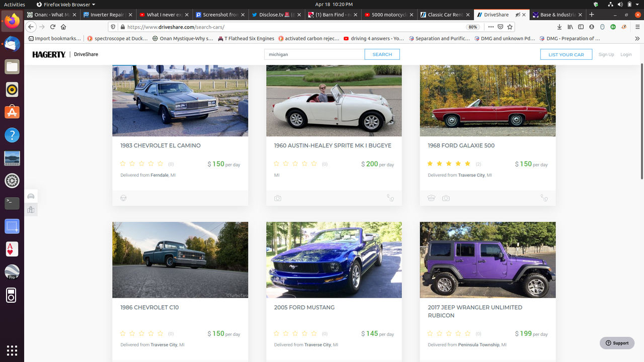Click the delivery pin icon on Austin-Healey card
The height and width of the screenshot is (362, 644).
390,198
